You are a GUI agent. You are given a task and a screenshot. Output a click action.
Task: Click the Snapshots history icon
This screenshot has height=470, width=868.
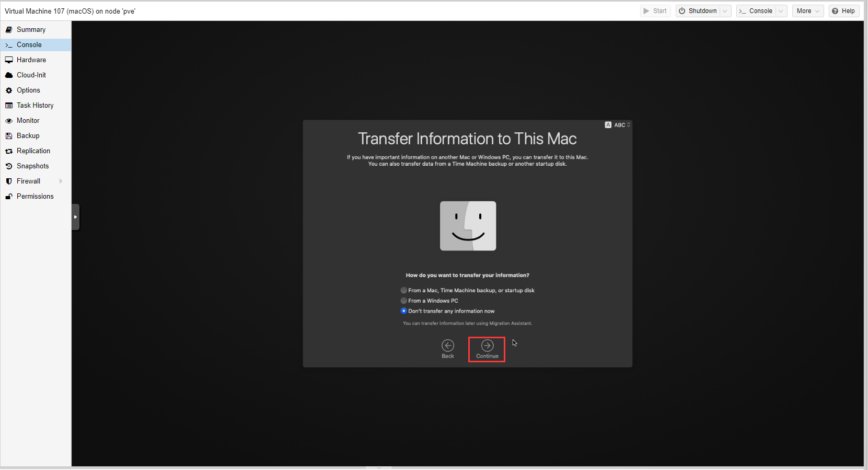tap(9, 166)
